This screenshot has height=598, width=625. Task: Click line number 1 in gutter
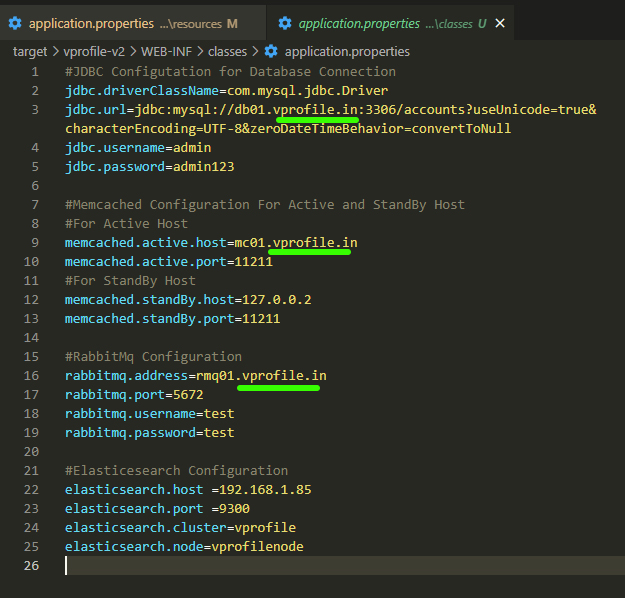[35, 72]
